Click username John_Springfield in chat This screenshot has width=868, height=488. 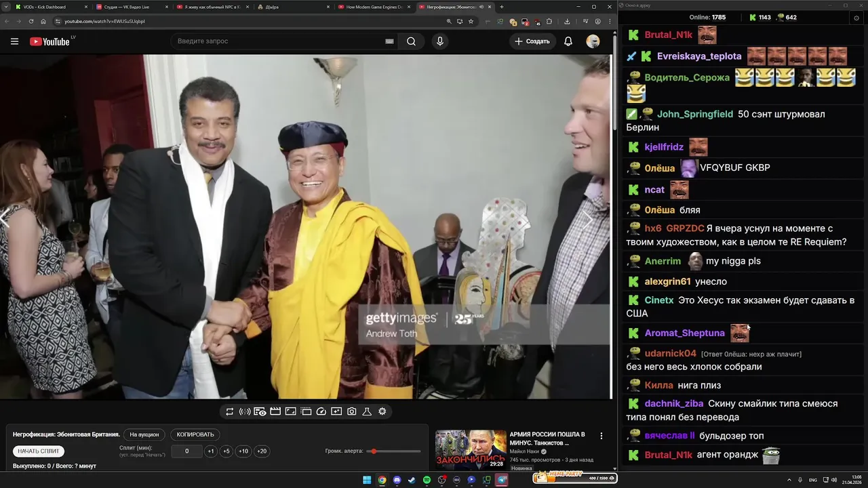coord(695,114)
